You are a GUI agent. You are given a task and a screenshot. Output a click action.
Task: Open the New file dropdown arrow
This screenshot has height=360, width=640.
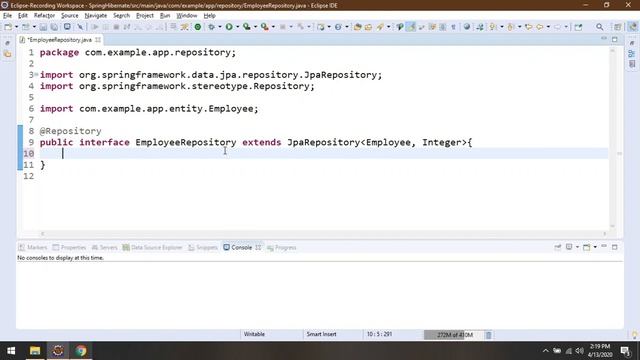pyautogui.click(x=16, y=27)
